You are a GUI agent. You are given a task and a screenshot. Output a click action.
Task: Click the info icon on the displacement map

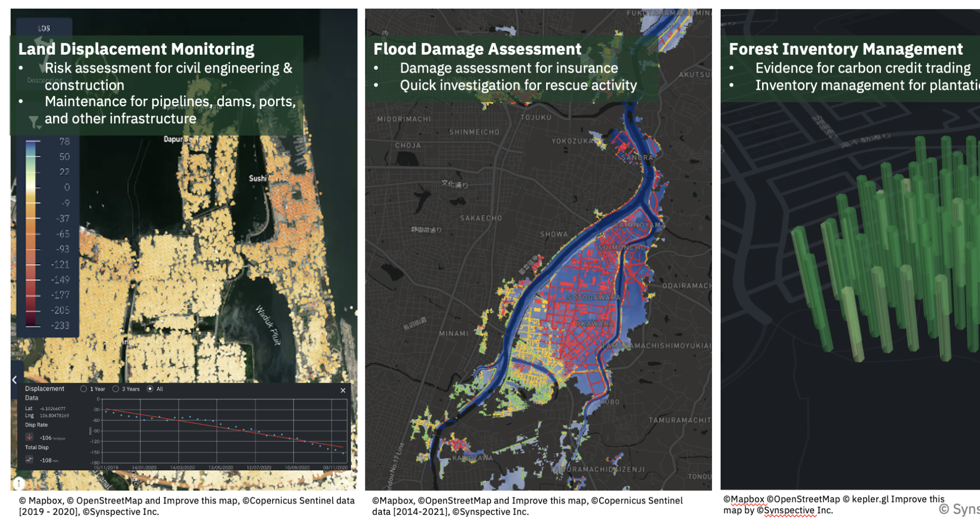coord(18,483)
